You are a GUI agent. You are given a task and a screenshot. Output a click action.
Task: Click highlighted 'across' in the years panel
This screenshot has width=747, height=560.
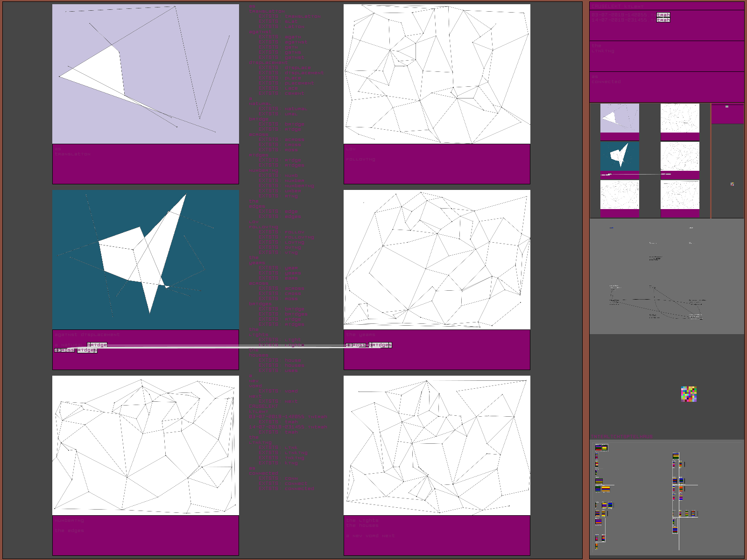tap(356, 345)
